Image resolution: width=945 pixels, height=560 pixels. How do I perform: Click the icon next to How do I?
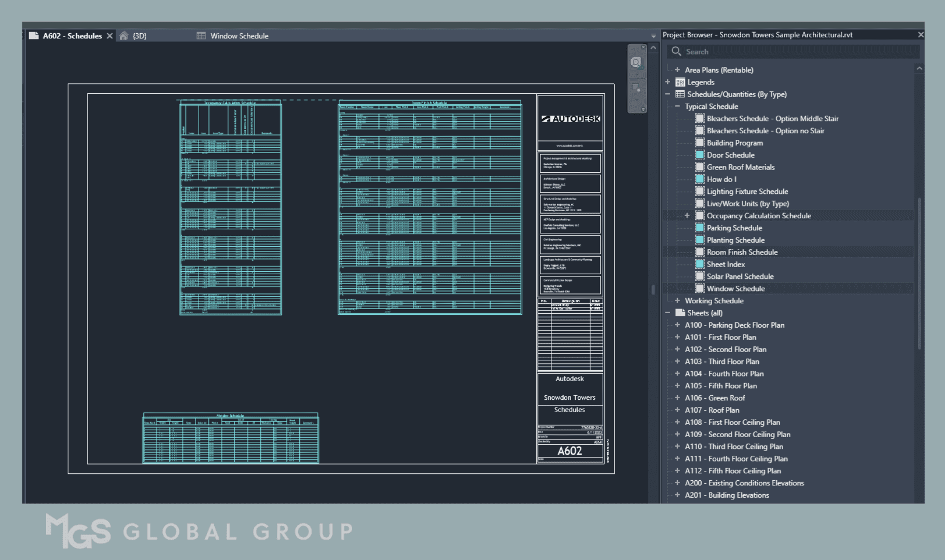699,179
